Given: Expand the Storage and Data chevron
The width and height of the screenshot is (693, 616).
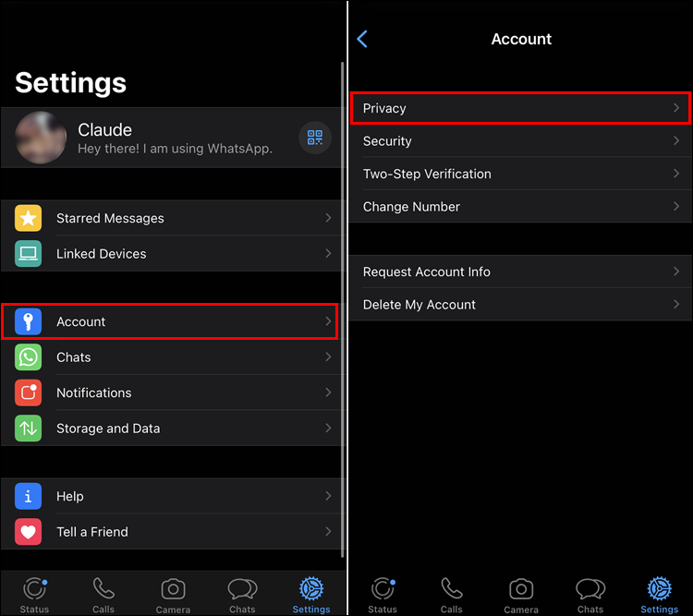Looking at the screenshot, I should [x=328, y=428].
